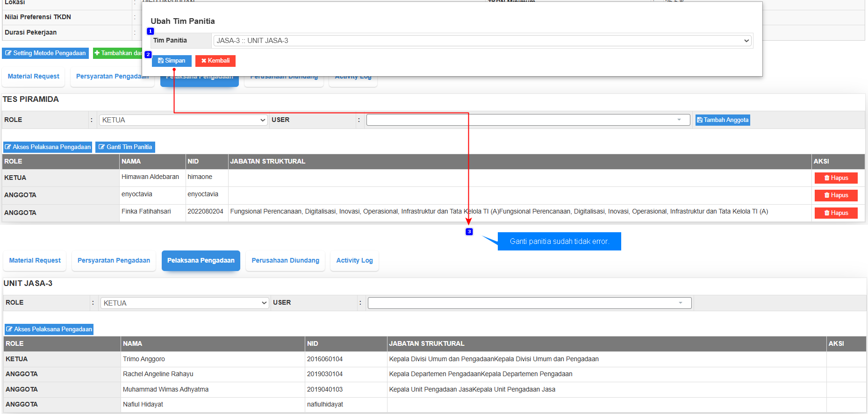Click the green Tambahkan button

click(x=117, y=53)
